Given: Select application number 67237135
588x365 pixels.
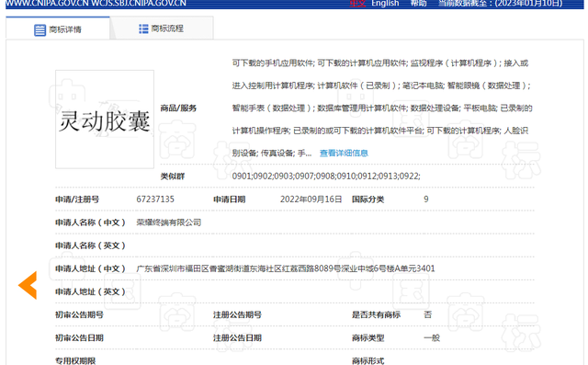Looking at the screenshot, I should (155, 200).
